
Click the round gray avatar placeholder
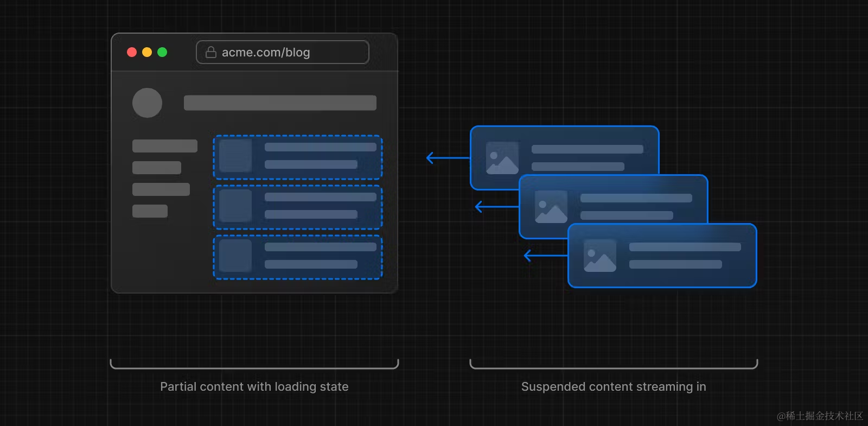coord(147,103)
